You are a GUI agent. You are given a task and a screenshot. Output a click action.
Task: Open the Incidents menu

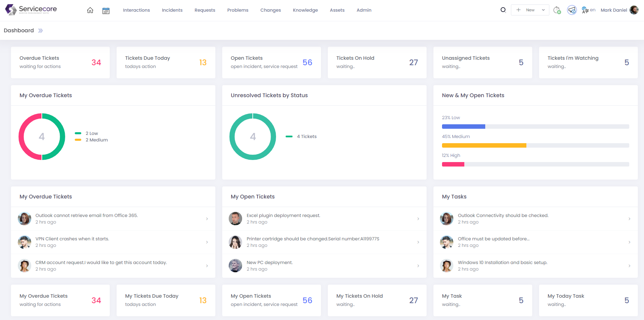[172, 10]
